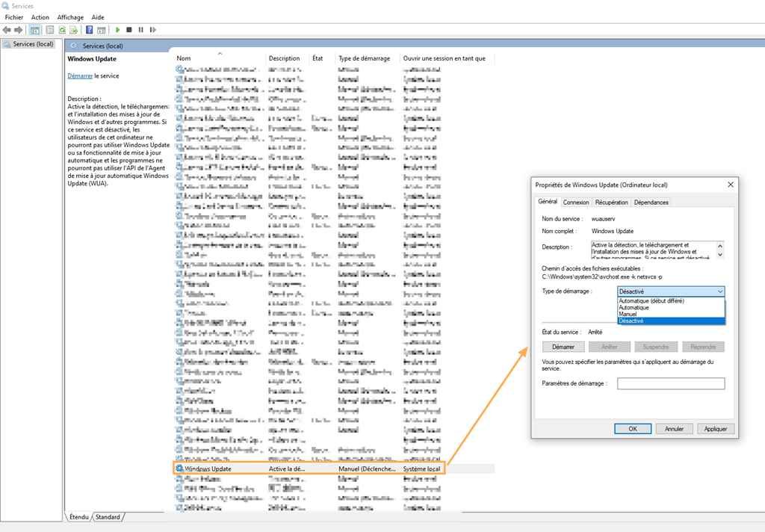Click the dialog's Démarrer button
This screenshot has width=765, height=532.
pos(563,347)
